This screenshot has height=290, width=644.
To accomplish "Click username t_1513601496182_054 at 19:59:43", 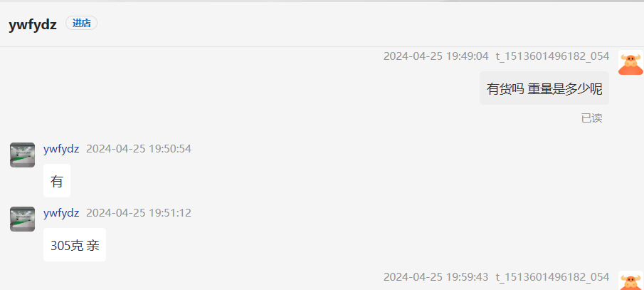I will point(552,277).
